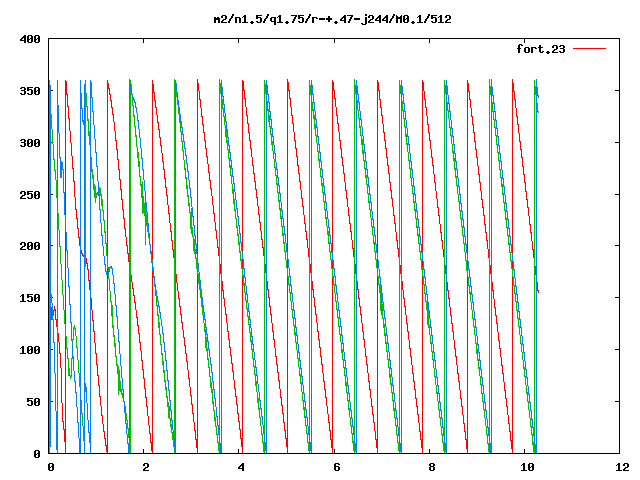
Task: Click the y-axis label 100
Action: pos(30,350)
